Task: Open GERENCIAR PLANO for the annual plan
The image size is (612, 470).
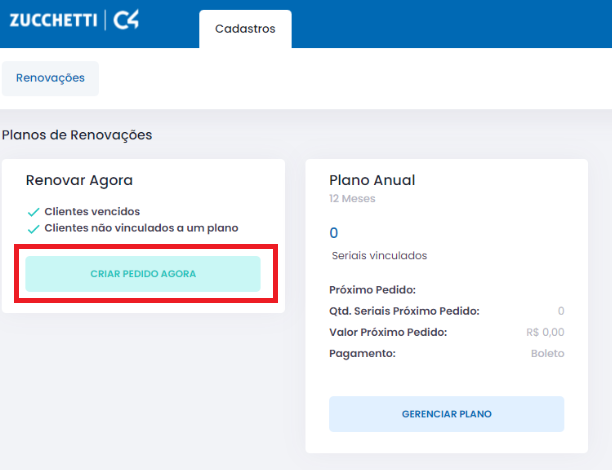Action: 446,414
